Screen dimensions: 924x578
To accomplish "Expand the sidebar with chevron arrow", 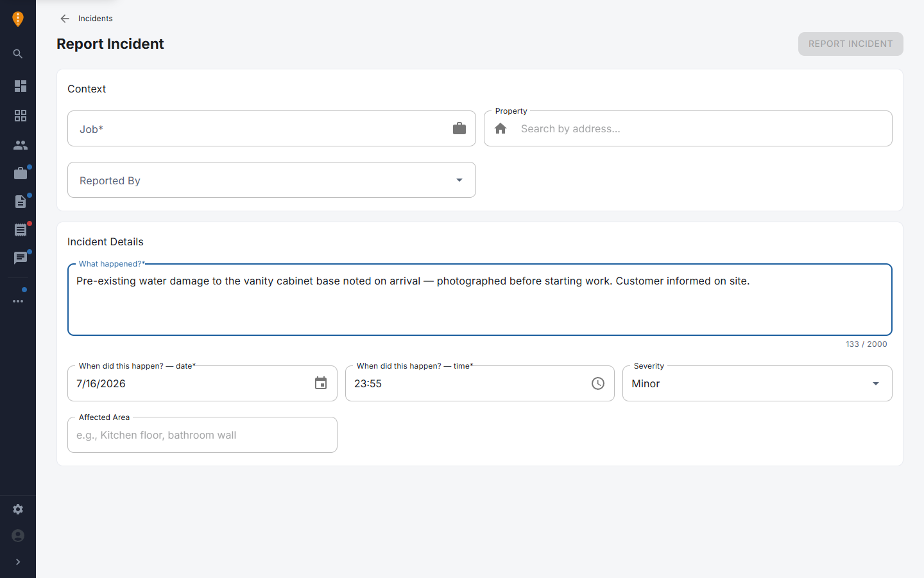I will point(18,562).
